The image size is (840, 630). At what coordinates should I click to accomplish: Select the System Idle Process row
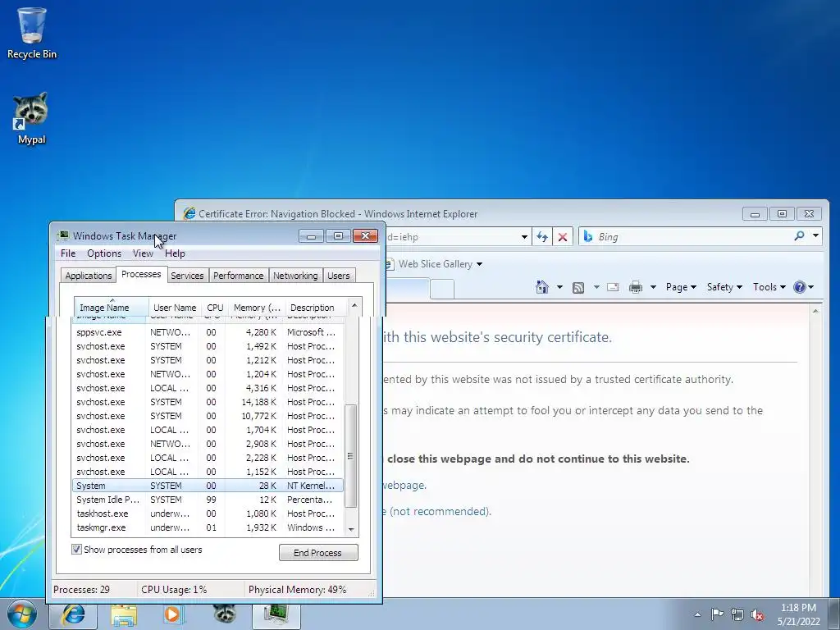click(208, 500)
